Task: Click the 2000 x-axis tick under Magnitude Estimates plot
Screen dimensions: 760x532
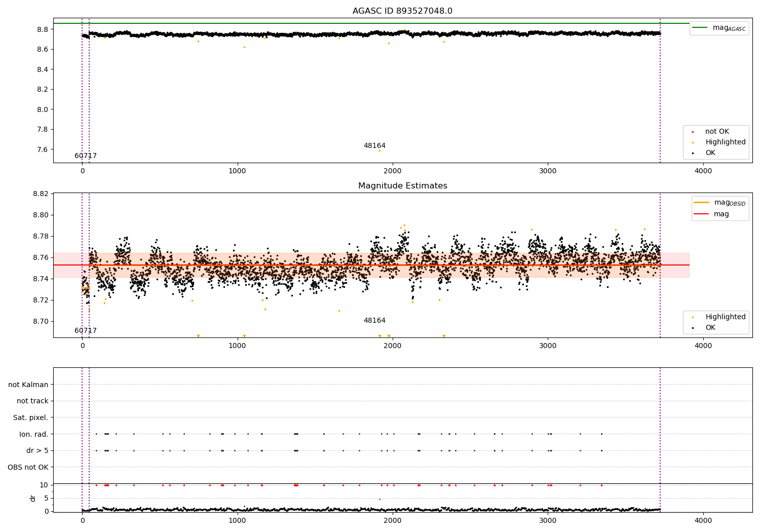Action: coord(393,346)
